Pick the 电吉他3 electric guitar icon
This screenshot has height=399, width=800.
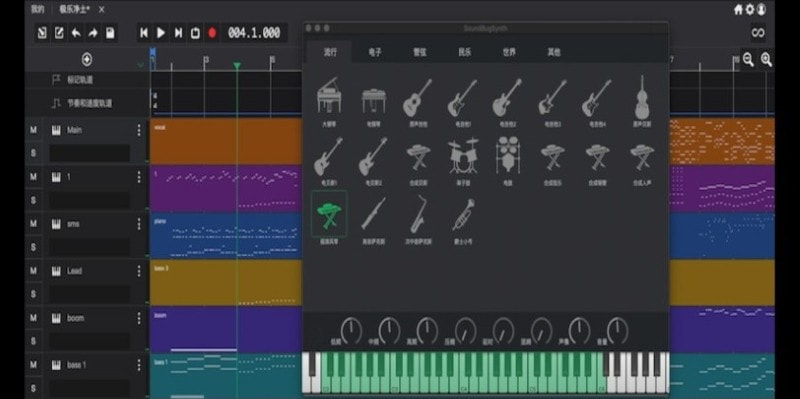click(x=553, y=97)
